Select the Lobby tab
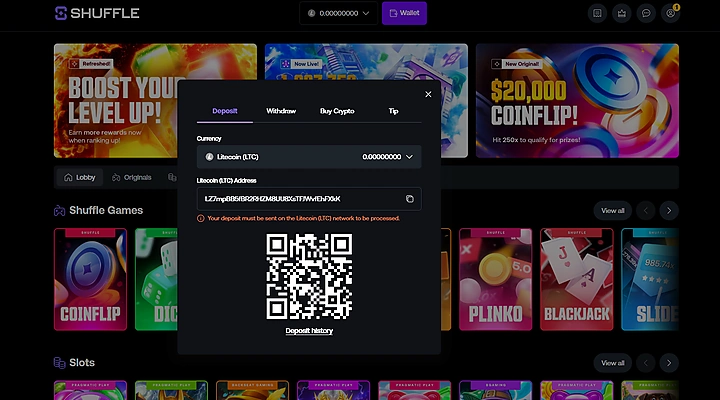720x400 pixels. (x=79, y=177)
